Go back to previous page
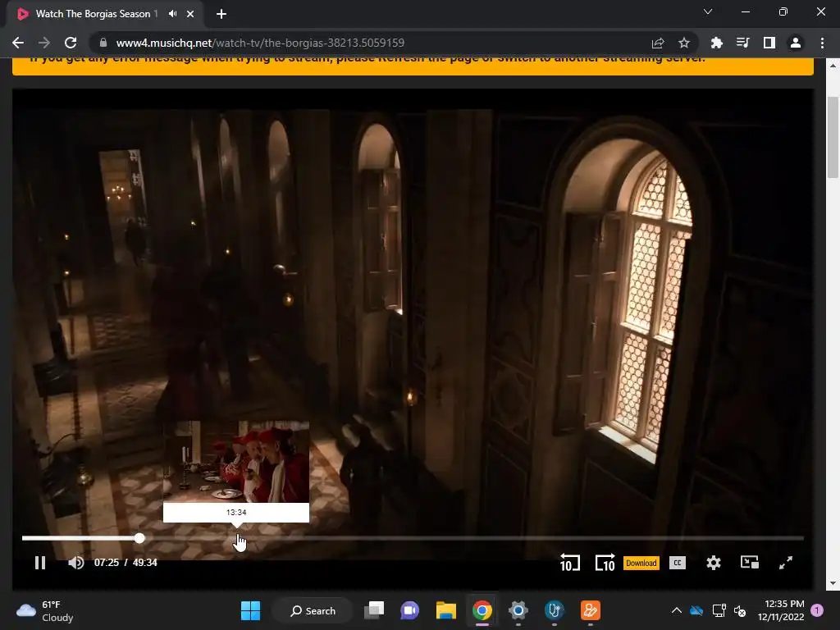The image size is (840, 630). click(x=18, y=43)
